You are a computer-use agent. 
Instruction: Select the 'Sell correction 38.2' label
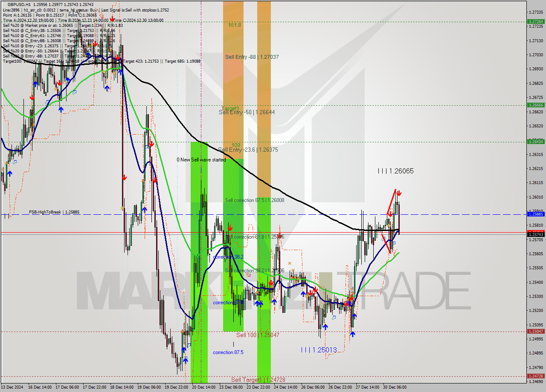[255, 271]
